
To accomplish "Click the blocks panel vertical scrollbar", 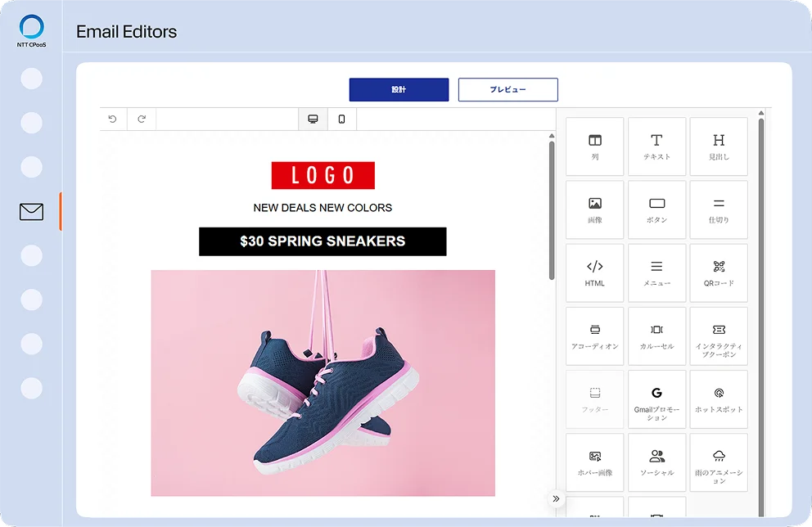I will [x=760, y=317].
